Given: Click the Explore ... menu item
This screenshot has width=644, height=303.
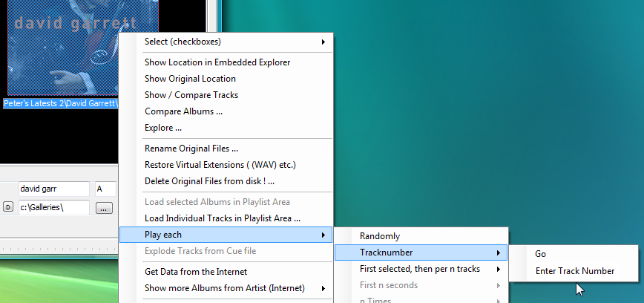Looking at the screenshot, I should pyautogui.click(x=226, y=128).
